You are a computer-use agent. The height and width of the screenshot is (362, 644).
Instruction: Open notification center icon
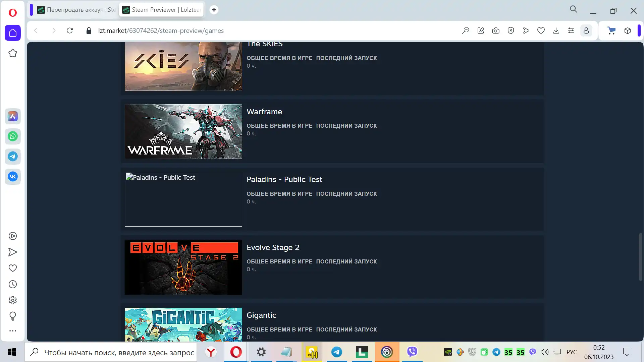click(x=627, y=352)
